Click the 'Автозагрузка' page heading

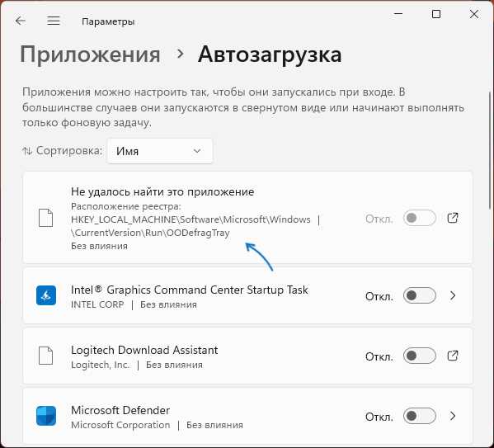click(x=270, y=54)
